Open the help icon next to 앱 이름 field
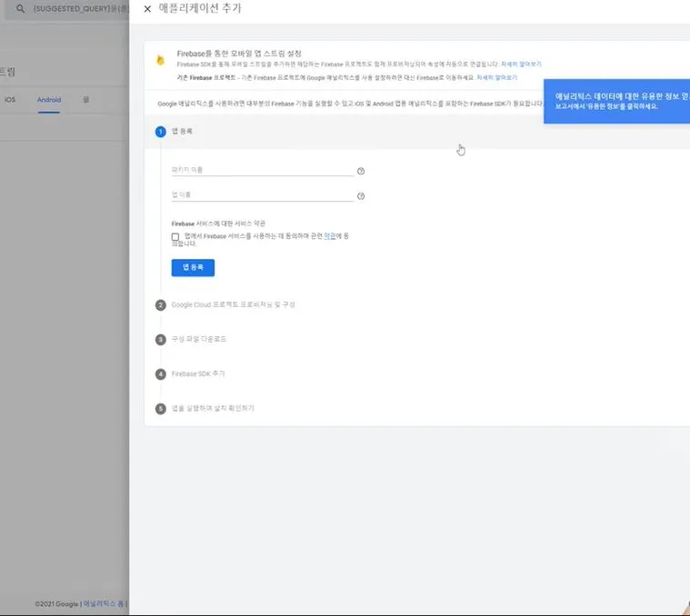The width and height of the screenshot is (690, 616). (361, 196)
